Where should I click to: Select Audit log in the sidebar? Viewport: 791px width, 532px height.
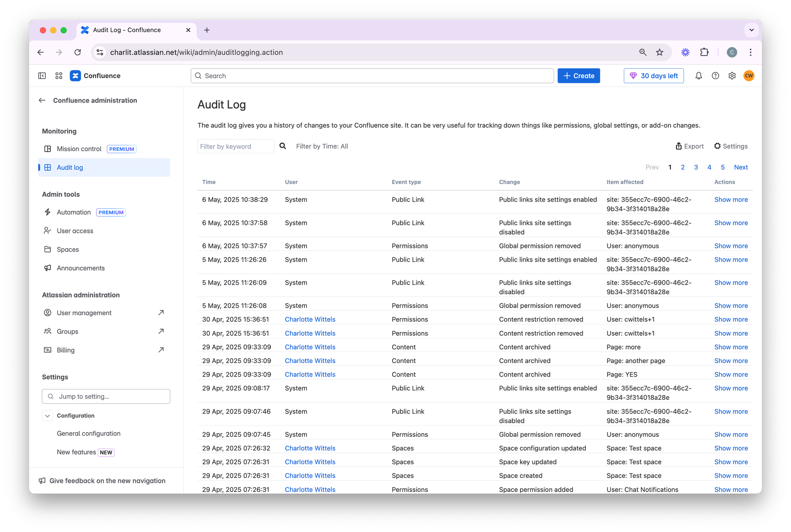point(70,168)
